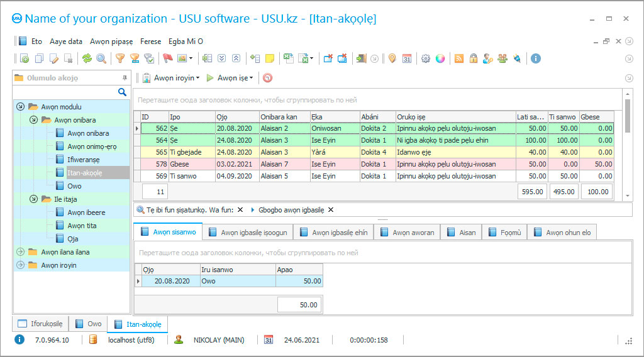Open the Awọn iroyin dropdown
This screenshot has width=644, height=357.
[x=172, y=78]
